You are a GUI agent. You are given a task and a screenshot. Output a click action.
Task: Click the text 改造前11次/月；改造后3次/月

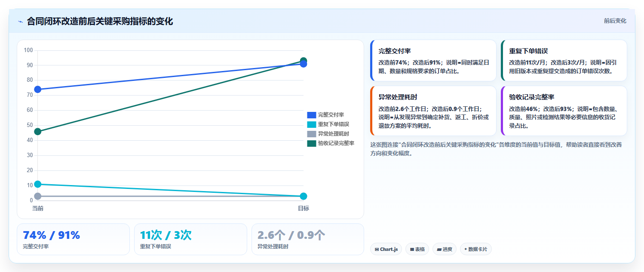(x=547, y=62)
